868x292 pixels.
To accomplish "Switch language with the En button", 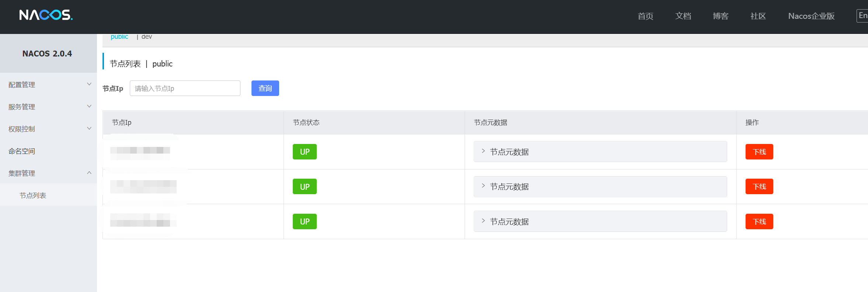I will point(862,16).
